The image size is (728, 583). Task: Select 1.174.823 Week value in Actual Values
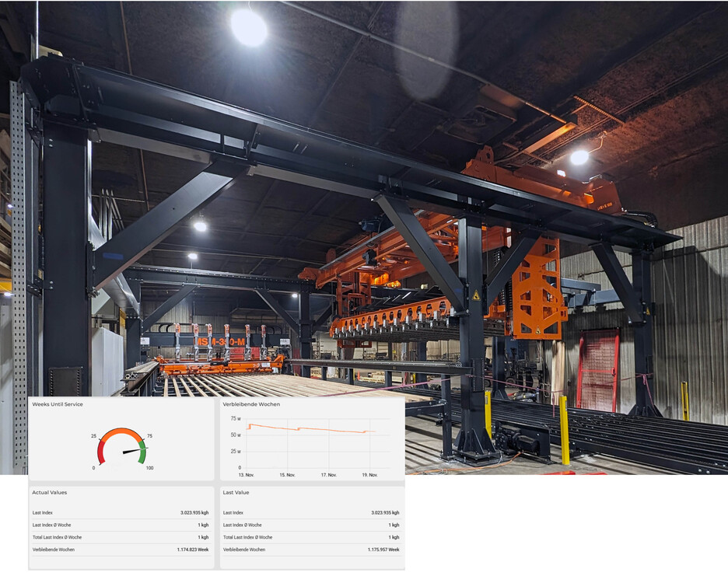point(193,550)
